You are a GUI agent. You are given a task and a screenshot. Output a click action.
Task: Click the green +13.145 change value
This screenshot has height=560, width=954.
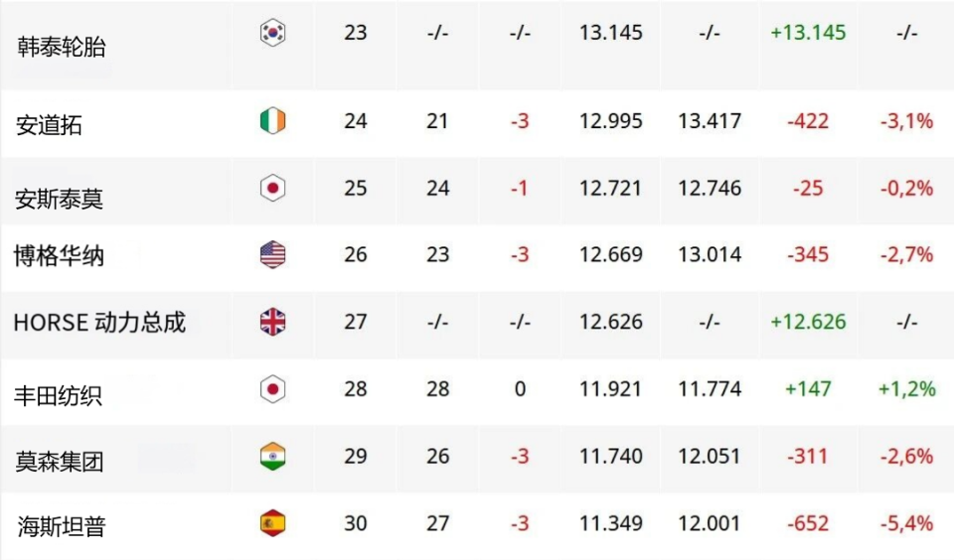[808, 33]
